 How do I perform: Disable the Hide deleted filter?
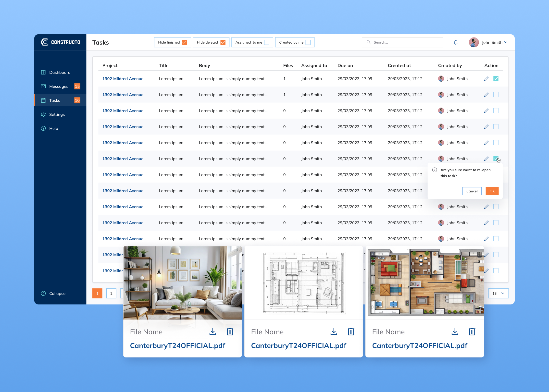click(223, 42)
